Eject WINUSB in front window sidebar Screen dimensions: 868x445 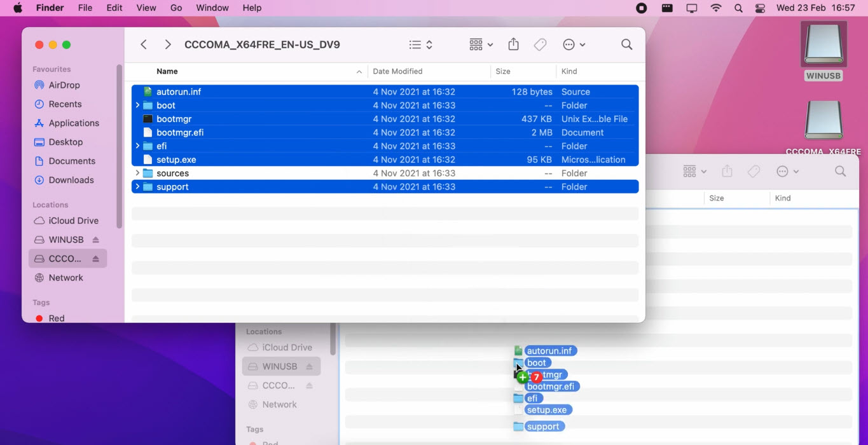point(95,240)
